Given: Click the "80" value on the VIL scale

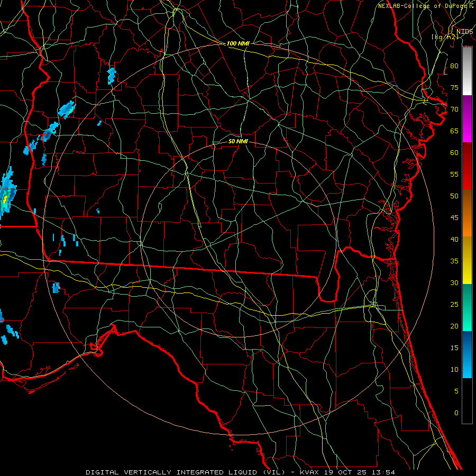Looking at the screenshot, I should point(454,66).
